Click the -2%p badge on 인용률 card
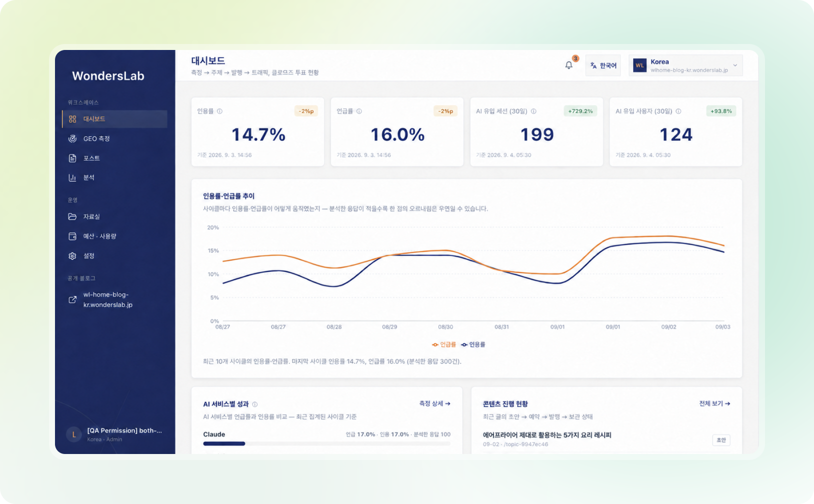Image resolution: width=814 pixels, height=504 pixels. pyautogui.click(x=306, y=111)
